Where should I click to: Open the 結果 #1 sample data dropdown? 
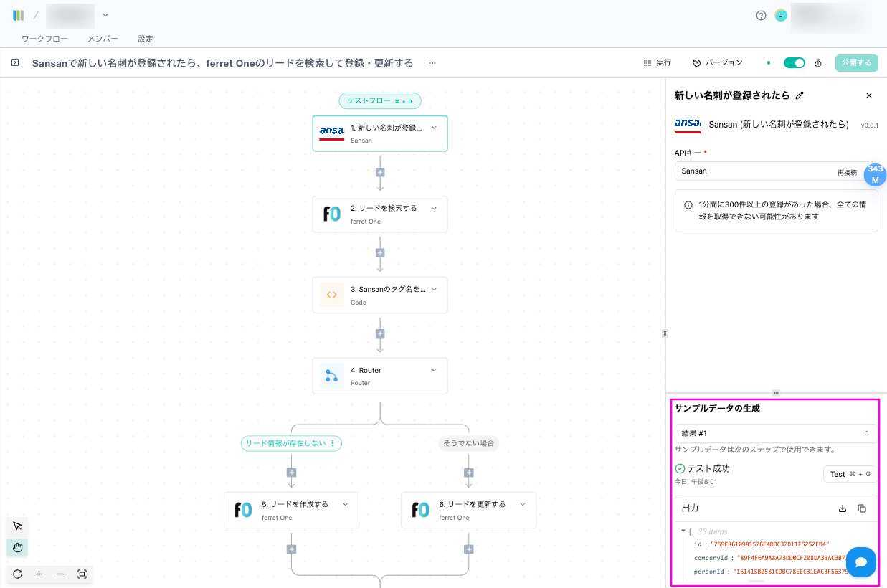pyautogui.click(x=775, y=433)
